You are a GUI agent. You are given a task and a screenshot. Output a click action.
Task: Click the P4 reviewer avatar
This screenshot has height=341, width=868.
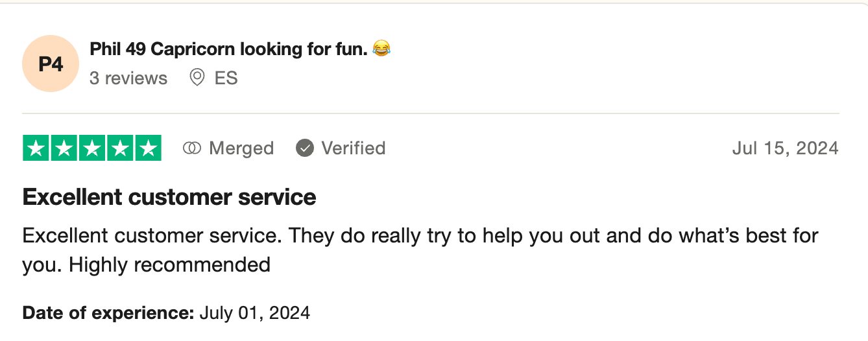click(51, 64)
